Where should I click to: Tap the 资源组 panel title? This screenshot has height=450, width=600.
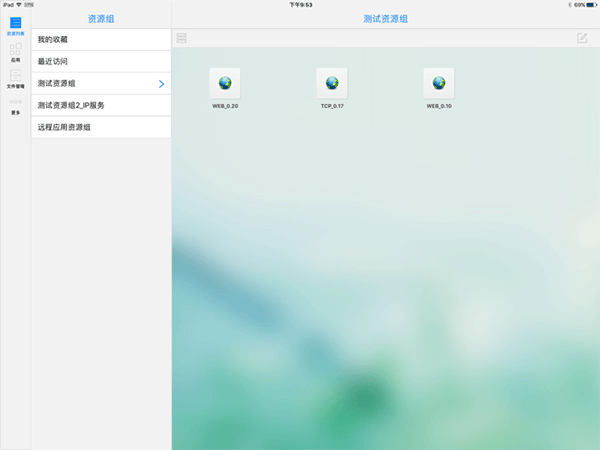(x=101, y=19)
